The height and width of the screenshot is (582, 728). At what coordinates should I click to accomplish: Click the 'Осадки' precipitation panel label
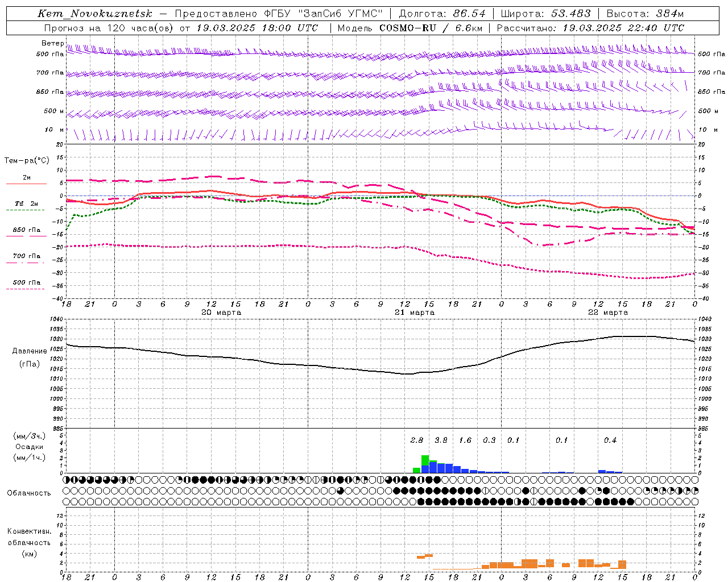pyautogui.click(x=30, y=447)
